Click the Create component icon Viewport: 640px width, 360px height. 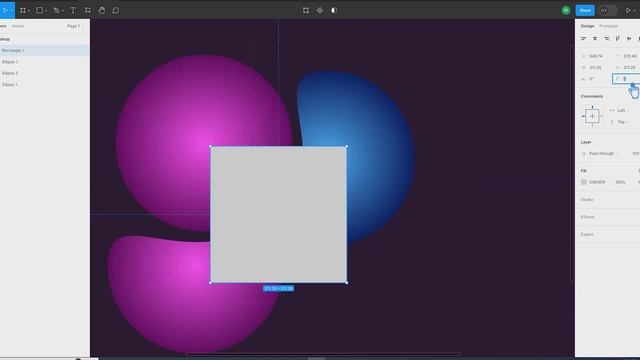[320, 10]
